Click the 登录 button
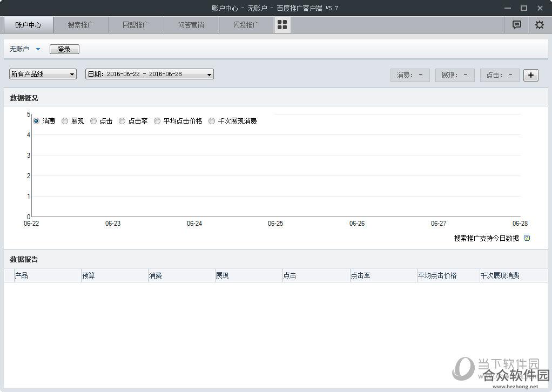552x392 pixels. 64,49
